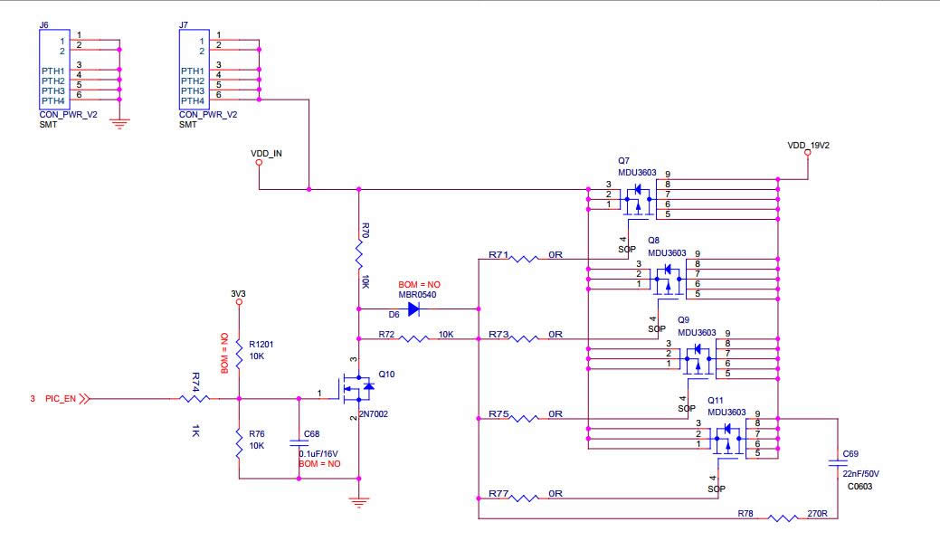
Task: Select the J6 CON_PWR_V2 connector block
Action: pos(52,69)
